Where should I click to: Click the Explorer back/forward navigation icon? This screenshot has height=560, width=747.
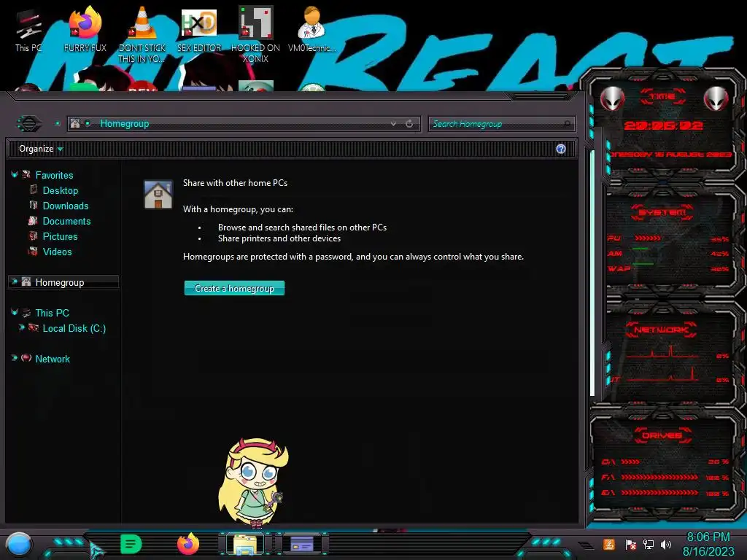pos(29,124)
